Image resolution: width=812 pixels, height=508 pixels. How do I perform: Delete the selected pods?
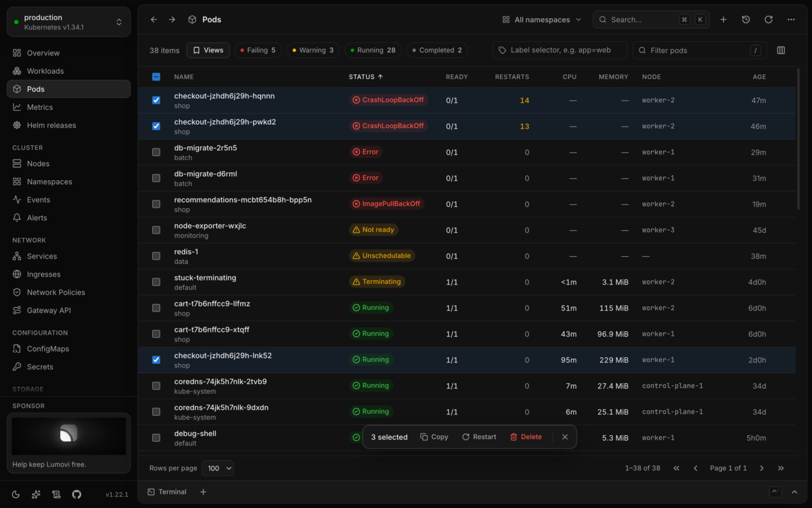pos(526,437)
